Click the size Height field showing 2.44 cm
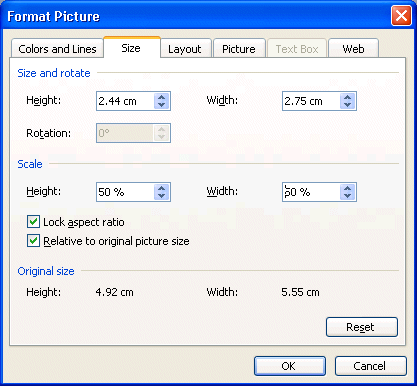The height and width of the screenshot is (386, 417). coord(125,101)
